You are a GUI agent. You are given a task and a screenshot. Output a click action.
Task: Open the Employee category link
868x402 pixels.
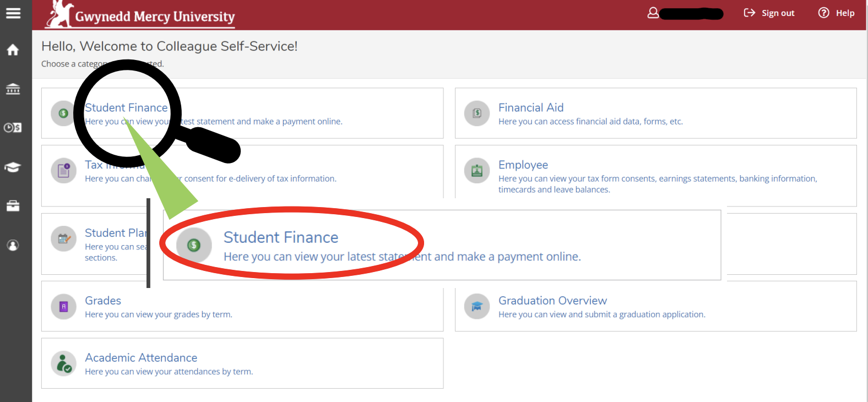[523, 165]
